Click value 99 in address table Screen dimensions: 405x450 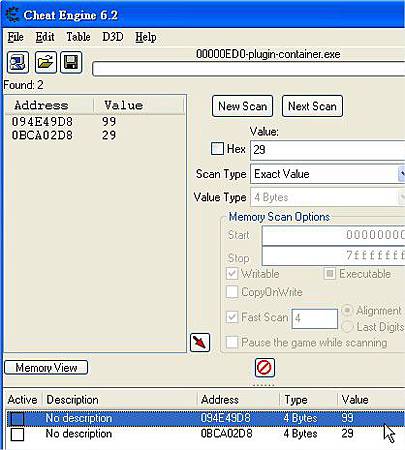tap(347, 418)
